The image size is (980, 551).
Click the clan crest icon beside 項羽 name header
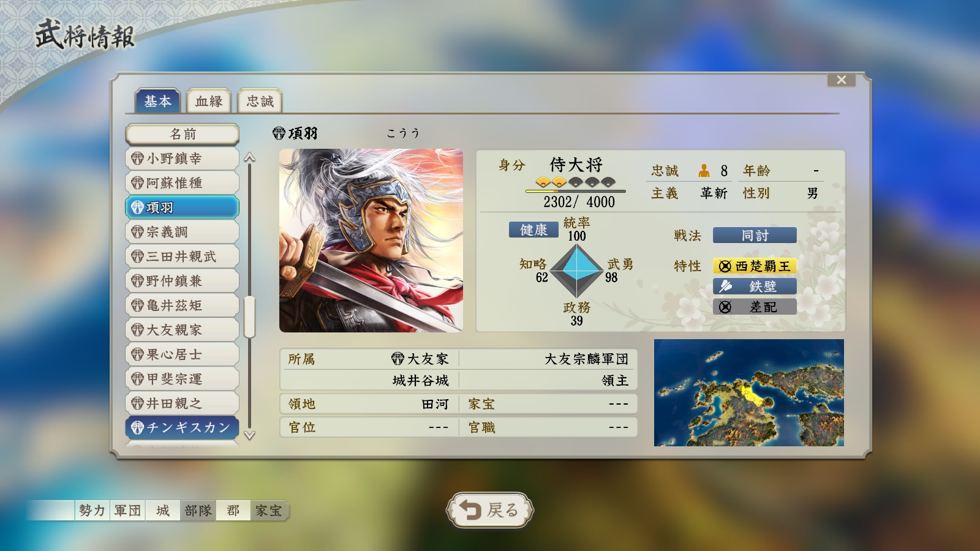pos(279,133)
